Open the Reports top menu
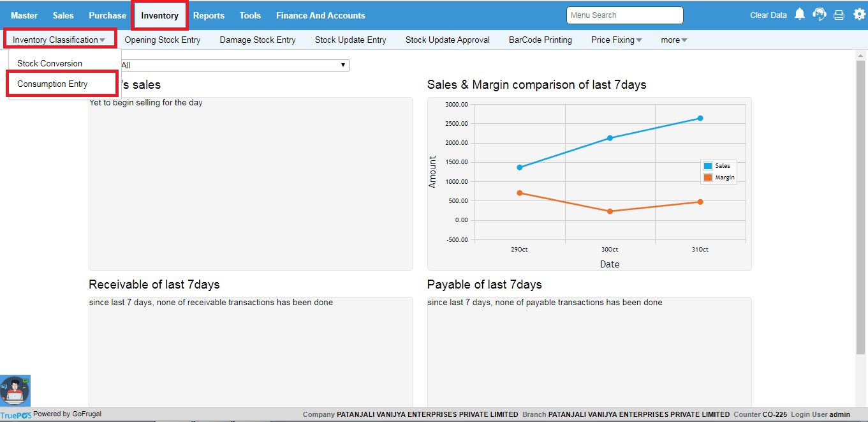The image size is (868, 422). 209,15
